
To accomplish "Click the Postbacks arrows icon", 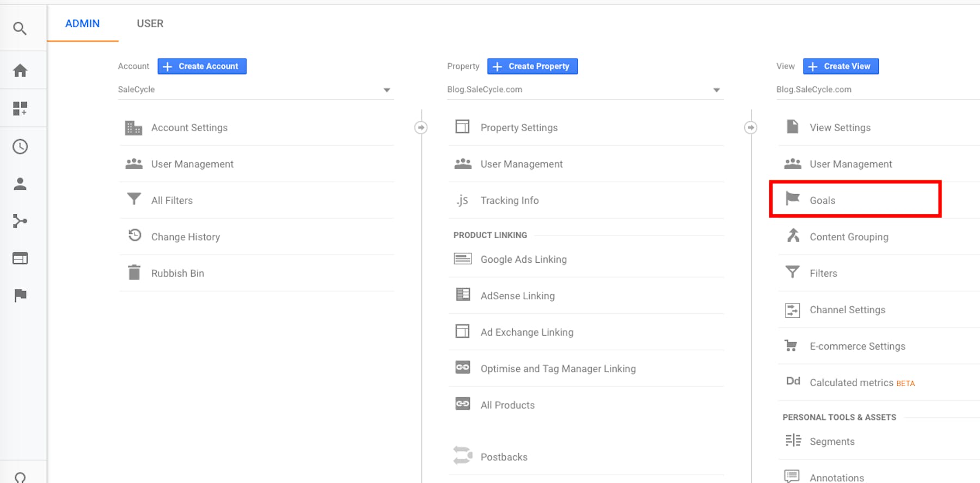I will tap(463, 455).
